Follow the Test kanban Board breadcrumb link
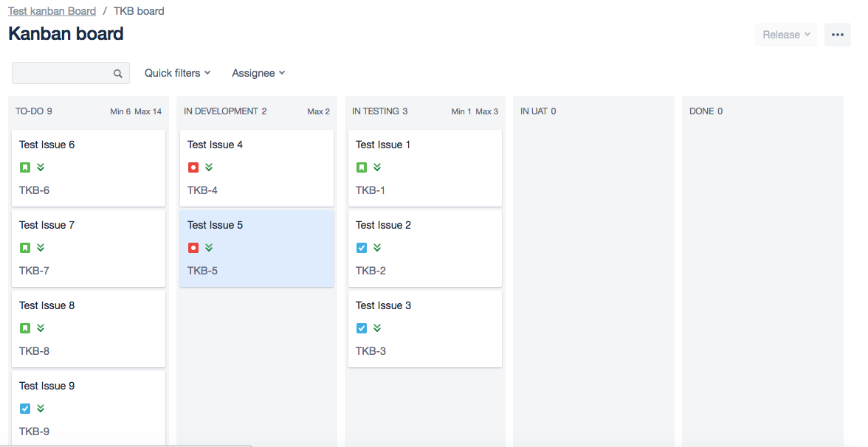The width and height of the screenshot is (868, 447). (52, 11)
